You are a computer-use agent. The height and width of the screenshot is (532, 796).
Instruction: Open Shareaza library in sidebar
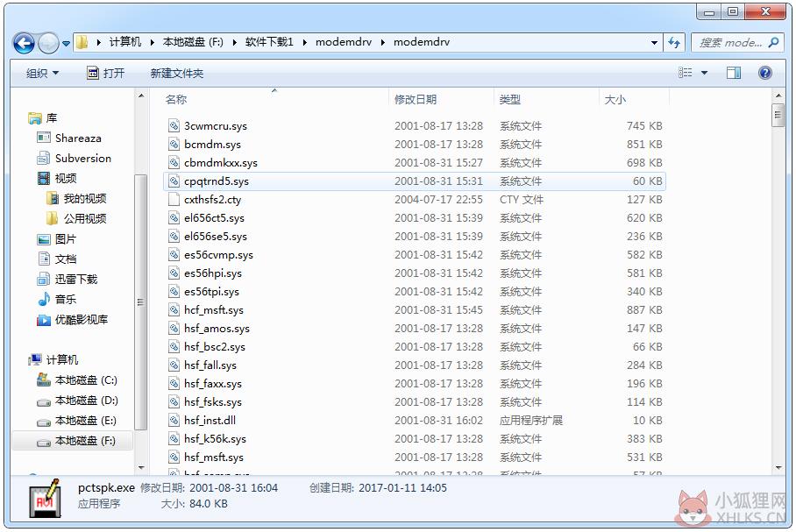(x=78, y=138)
